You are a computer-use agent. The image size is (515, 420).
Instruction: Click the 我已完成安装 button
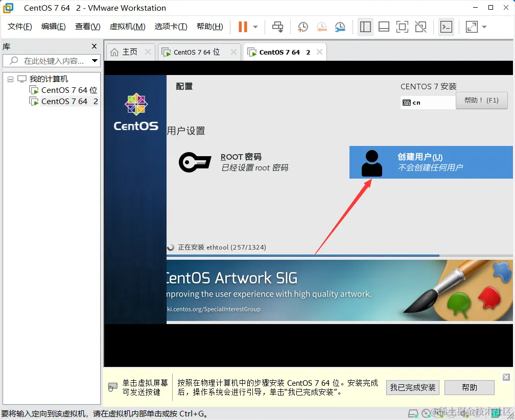(412, 387)
